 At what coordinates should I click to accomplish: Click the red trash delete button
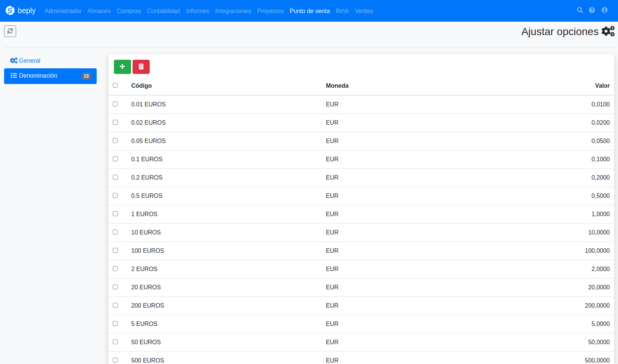[x=141, y=67]
